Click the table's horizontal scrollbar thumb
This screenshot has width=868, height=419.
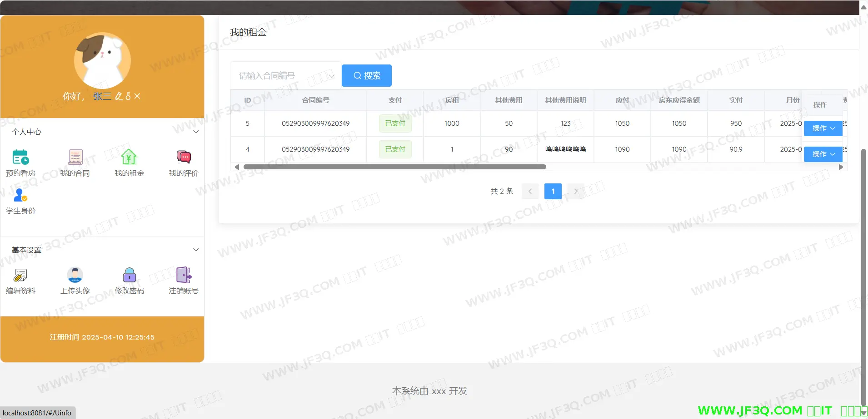pyautogui.click(x=394, y=167)
